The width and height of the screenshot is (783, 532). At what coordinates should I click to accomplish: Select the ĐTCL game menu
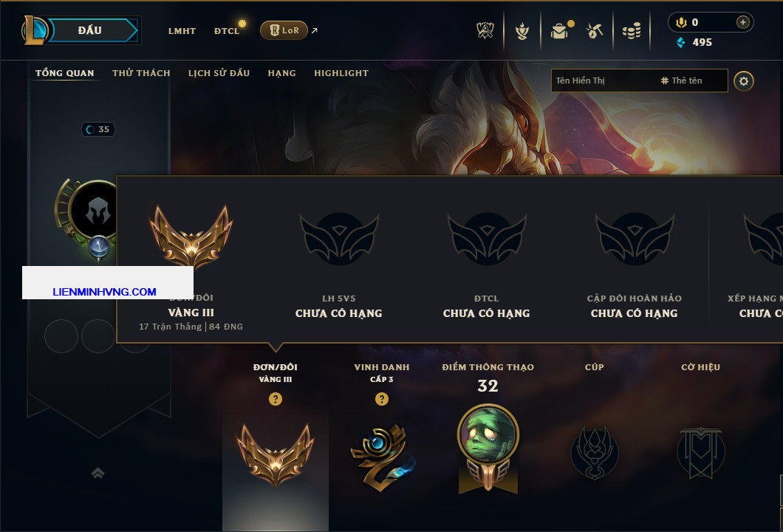click(x=227, y=31)
